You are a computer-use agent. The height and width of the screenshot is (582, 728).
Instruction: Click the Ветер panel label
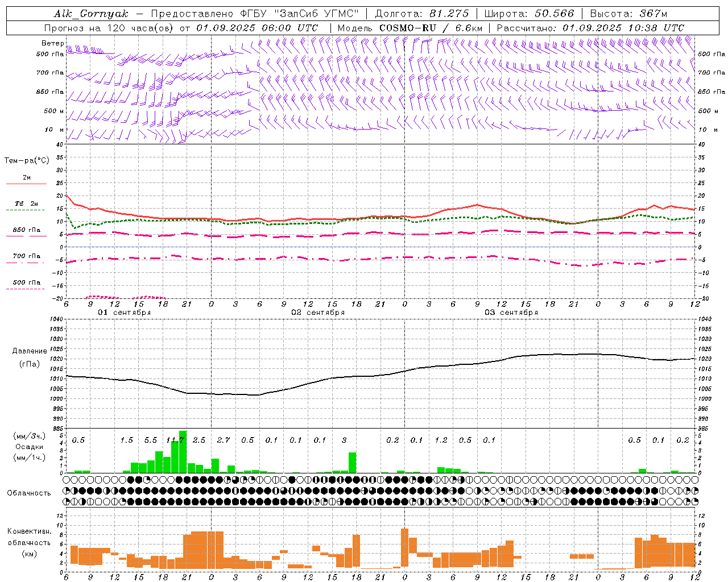point(52,43)
